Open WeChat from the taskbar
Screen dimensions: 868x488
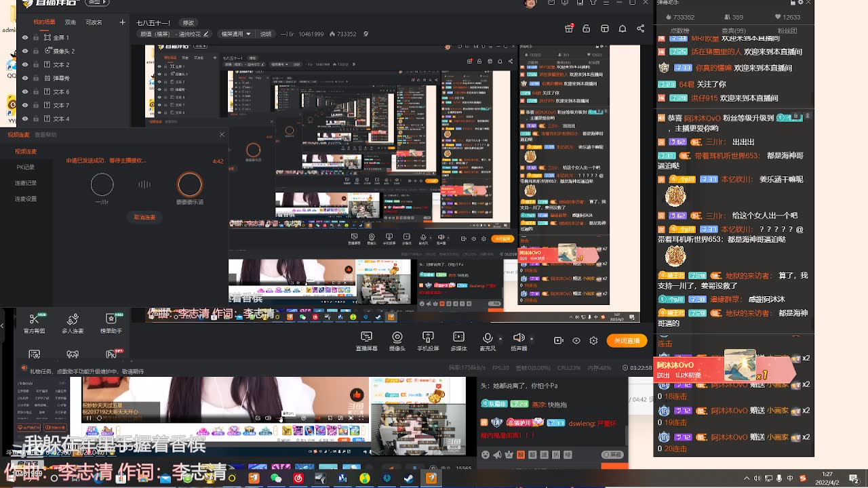tap(276, 478)
